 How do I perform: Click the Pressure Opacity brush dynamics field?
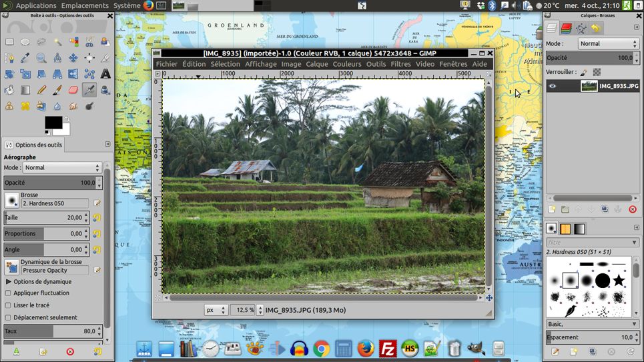(x=55, y=271)
